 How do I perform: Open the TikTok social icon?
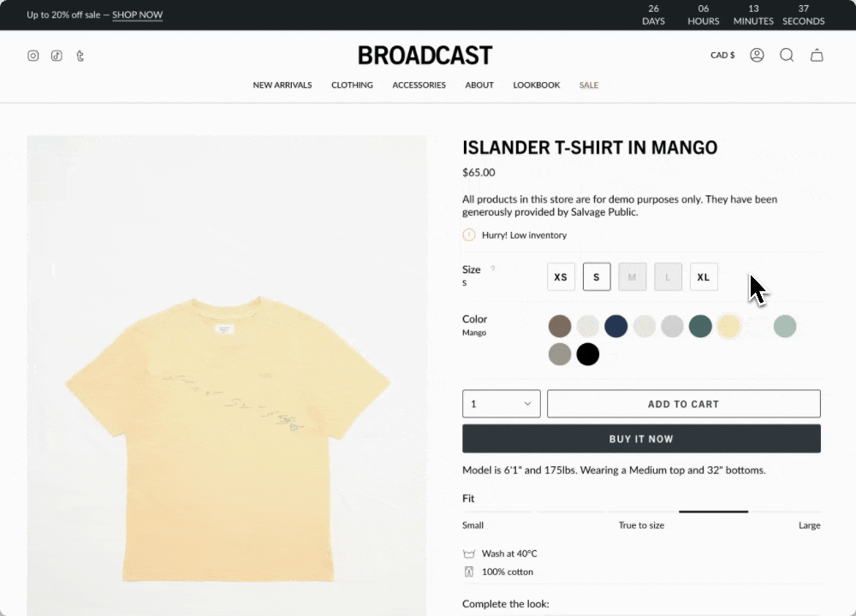56,56
